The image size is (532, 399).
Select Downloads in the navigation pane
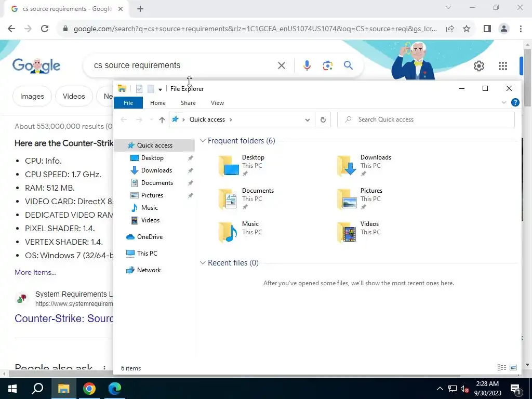click(156, 170)
